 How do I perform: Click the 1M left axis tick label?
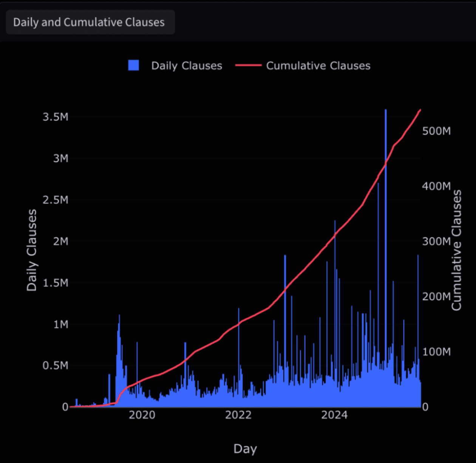point(60,324)
